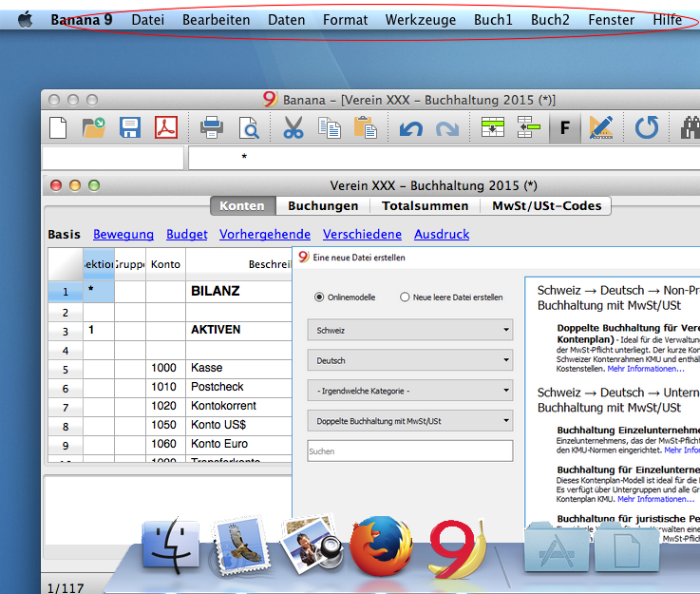
Task: Open the Bewegung view link
Action: [x=123, y=235]
